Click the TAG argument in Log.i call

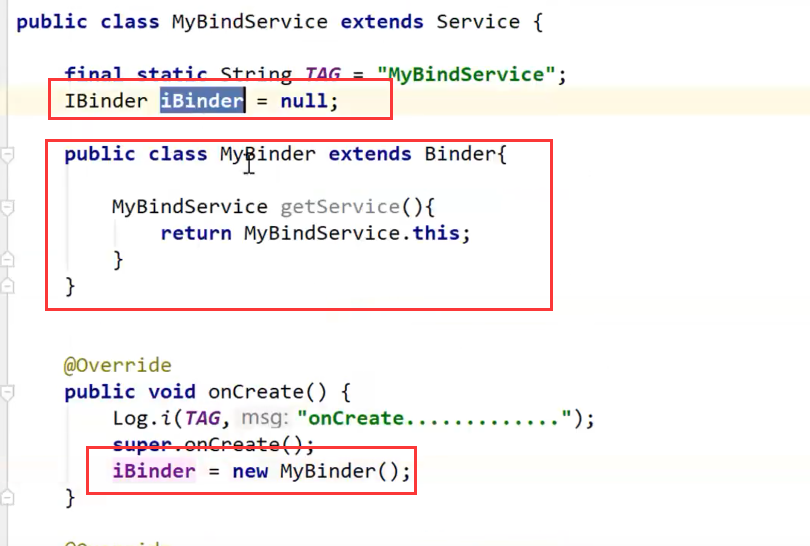click(x=202, y=418)
